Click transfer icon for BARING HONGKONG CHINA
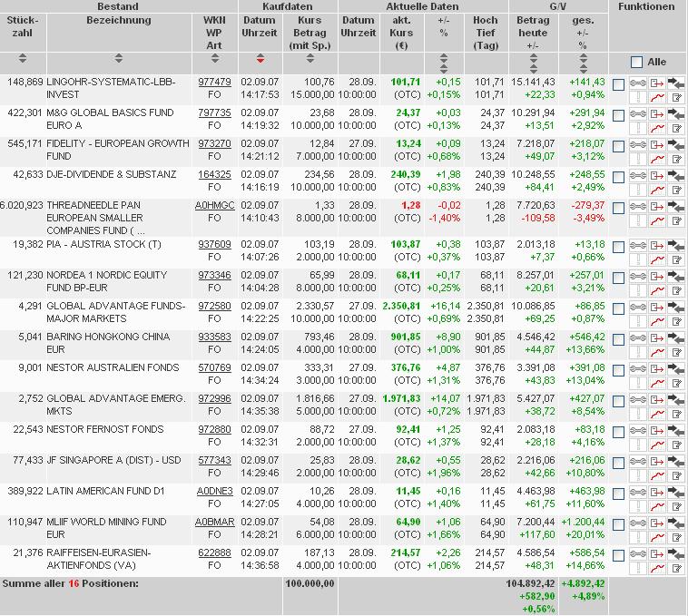Viewport: 688px width, 616px height. tap(657, 338)
